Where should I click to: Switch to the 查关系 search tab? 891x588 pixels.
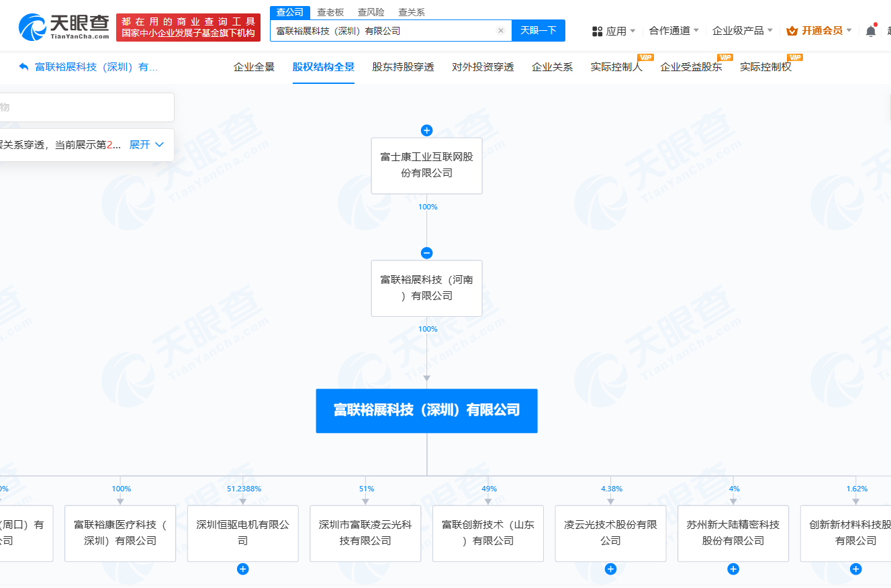click(411, 12)
